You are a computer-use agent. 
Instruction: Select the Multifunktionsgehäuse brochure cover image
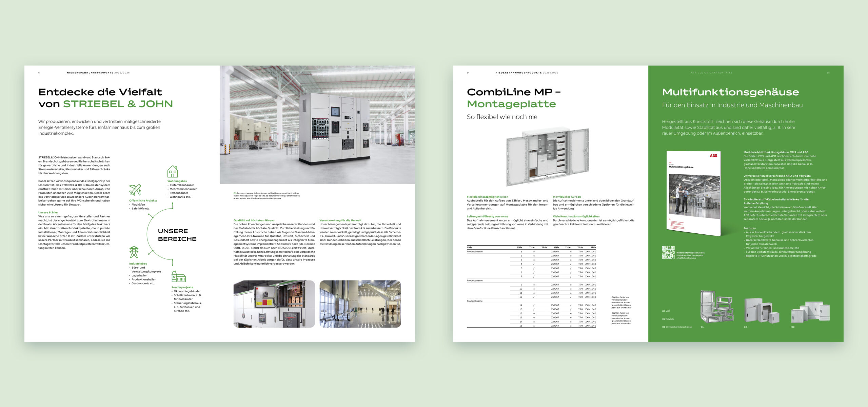click(694, 193)
